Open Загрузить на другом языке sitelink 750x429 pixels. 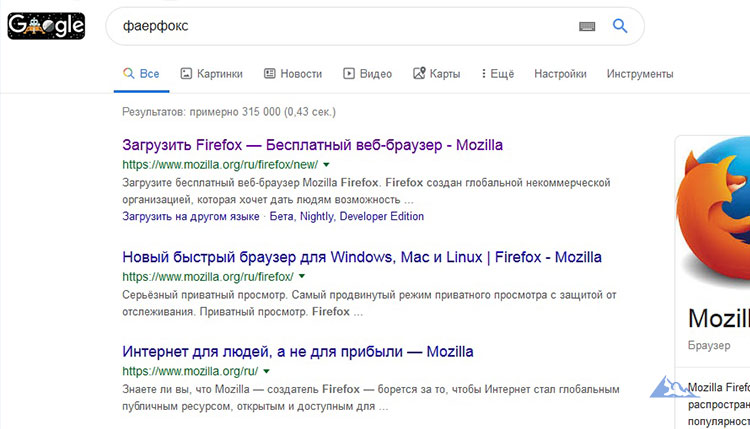pos(191,216)
